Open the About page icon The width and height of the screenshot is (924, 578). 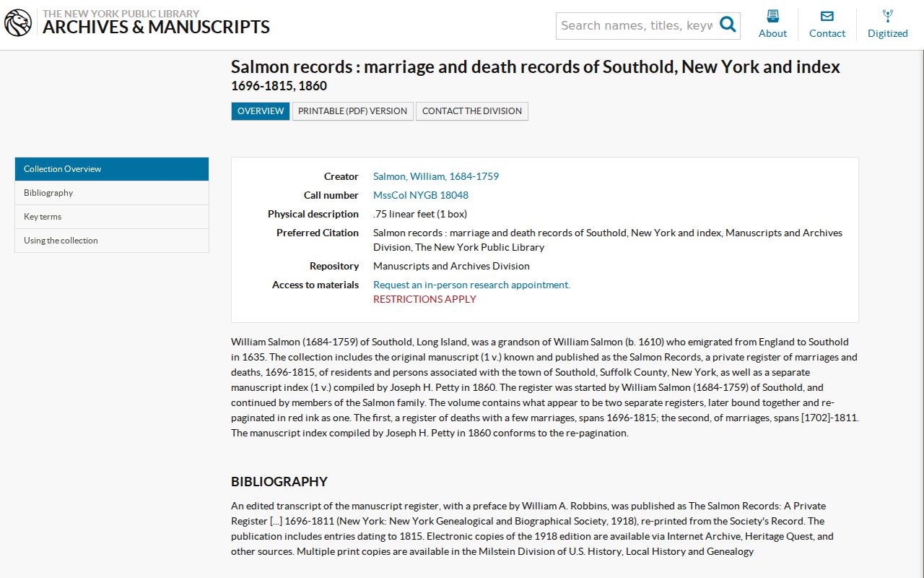click(772, 16)
